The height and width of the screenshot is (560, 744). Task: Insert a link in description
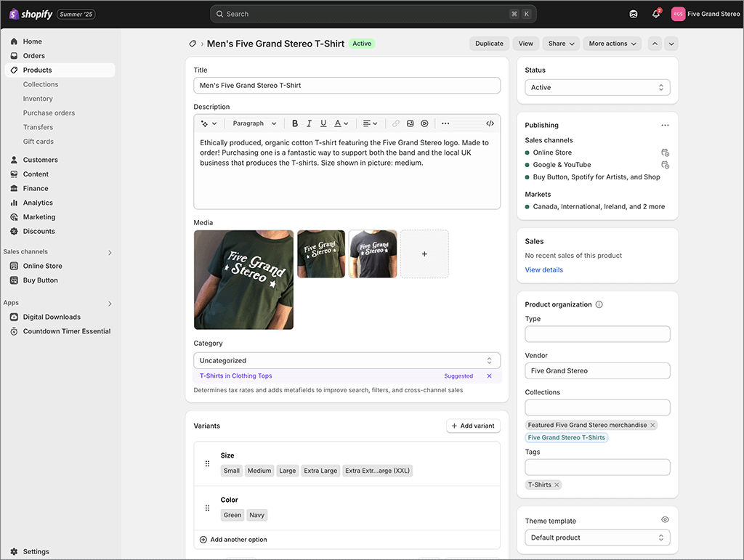click(x=396, y=123)
